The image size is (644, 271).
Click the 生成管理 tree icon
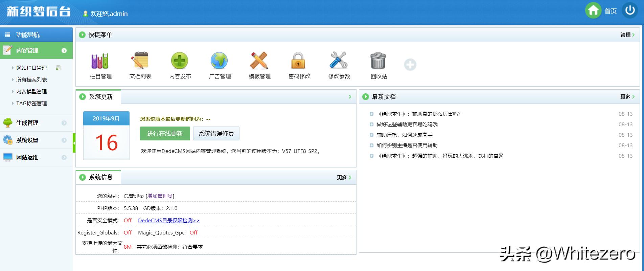point(7,122)
